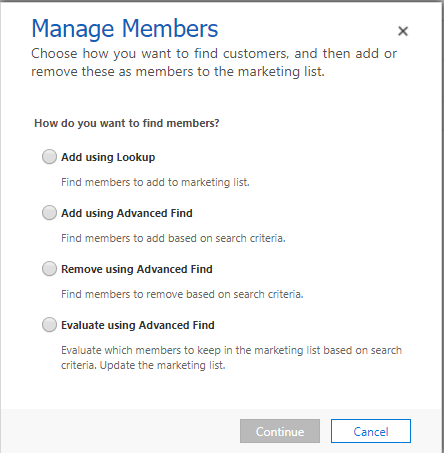Click the 'Choose how you want to find customers' subtitle
Viewport: 444px width, 453px height.
pyautogui.click(x=214, y=62)
